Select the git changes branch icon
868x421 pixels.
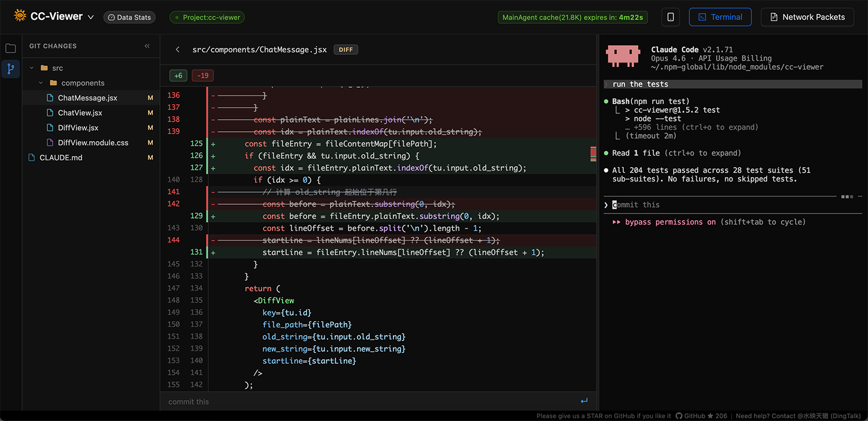pos(10,69)
